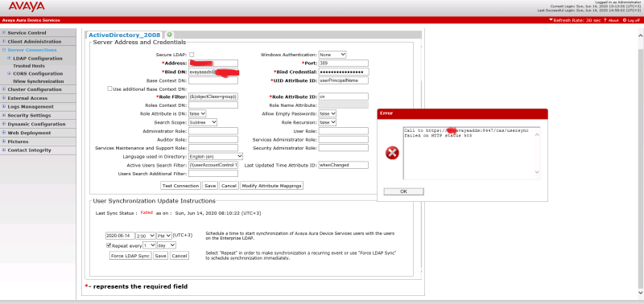Image resolution: width=644 pixels, height=304 pixels.
Task: Click the Users Search Additional Filter field
Action: (x=213, y=174)
